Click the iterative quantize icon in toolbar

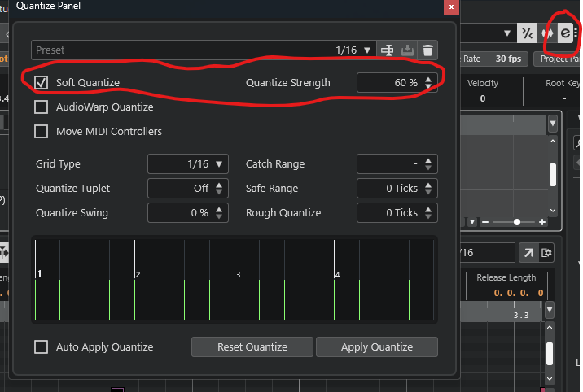(546, 33)
